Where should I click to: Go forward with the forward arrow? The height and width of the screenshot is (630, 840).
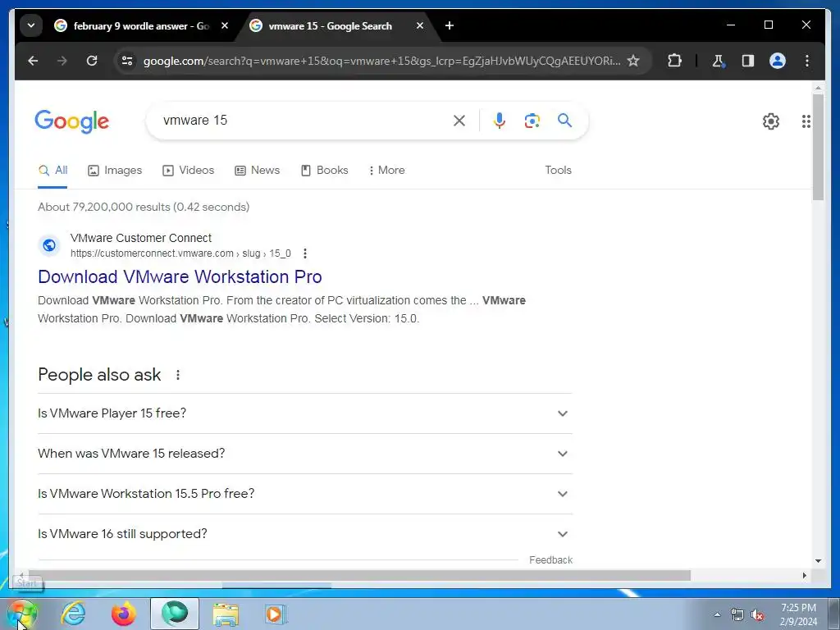pos(62,61)
